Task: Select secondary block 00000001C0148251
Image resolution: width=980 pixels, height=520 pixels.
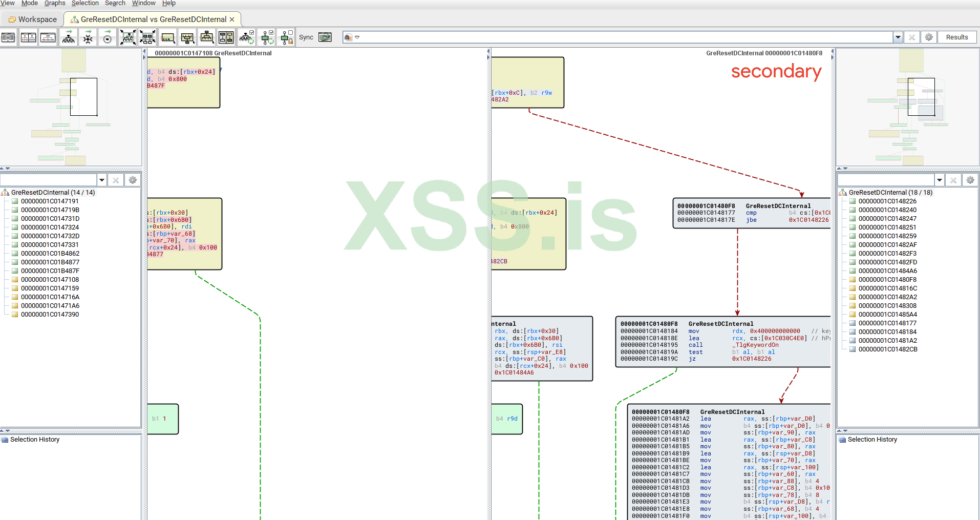Action: point(887,227)
